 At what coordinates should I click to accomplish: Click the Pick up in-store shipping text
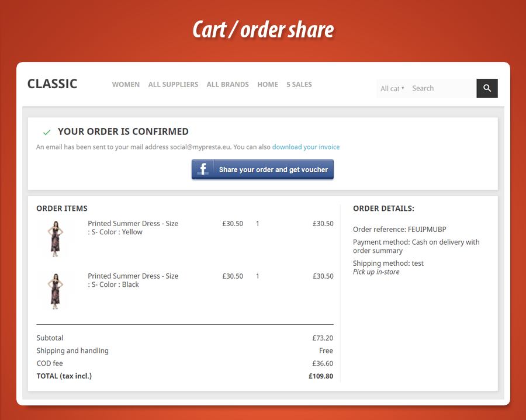(376, 272)
